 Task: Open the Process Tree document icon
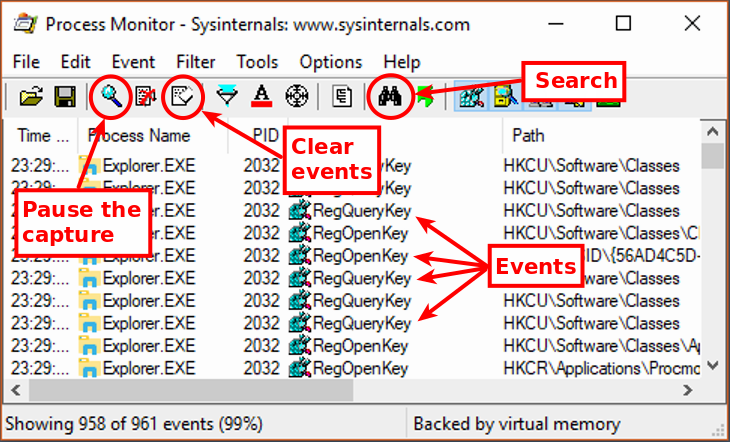343,97
